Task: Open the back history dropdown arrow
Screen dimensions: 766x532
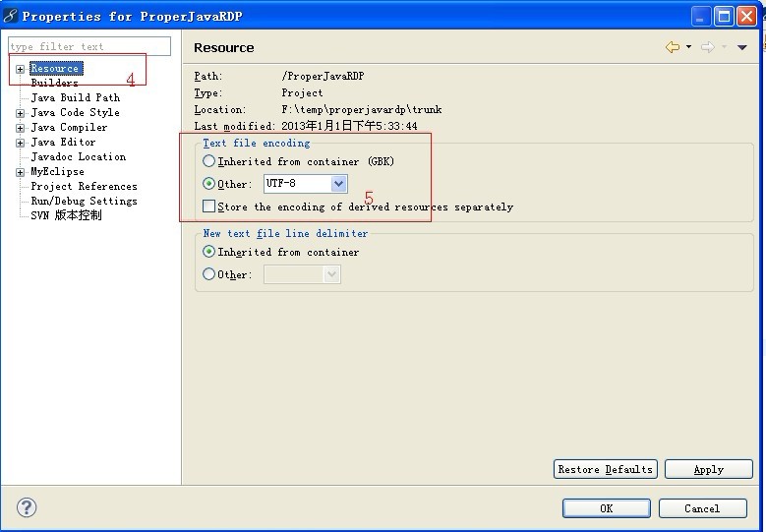Action: tap(689, 47)
